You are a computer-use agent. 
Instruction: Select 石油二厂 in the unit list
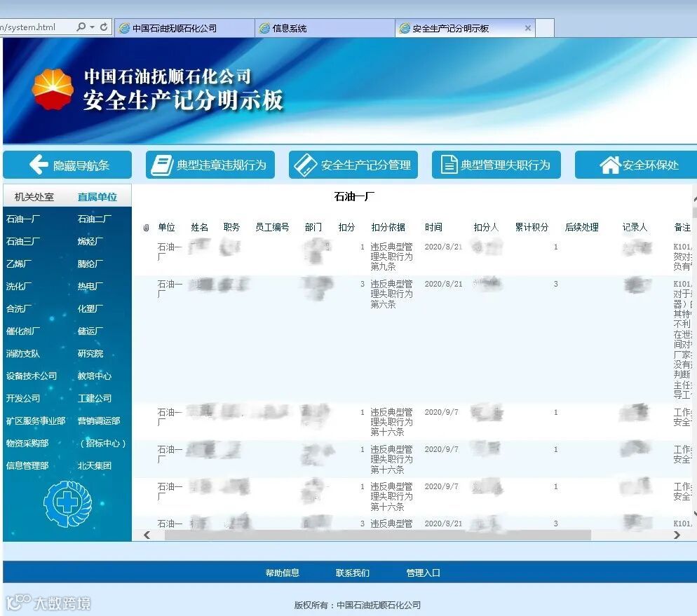pos(94,219)
